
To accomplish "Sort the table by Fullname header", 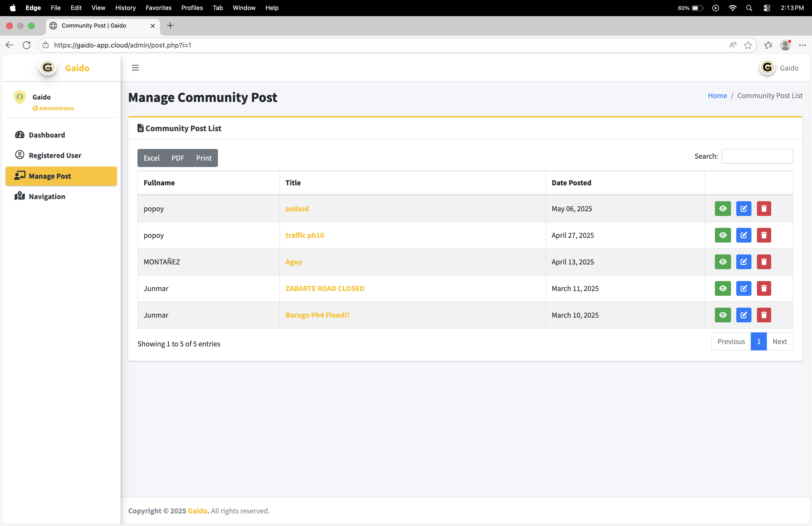I will coord(159,183).
